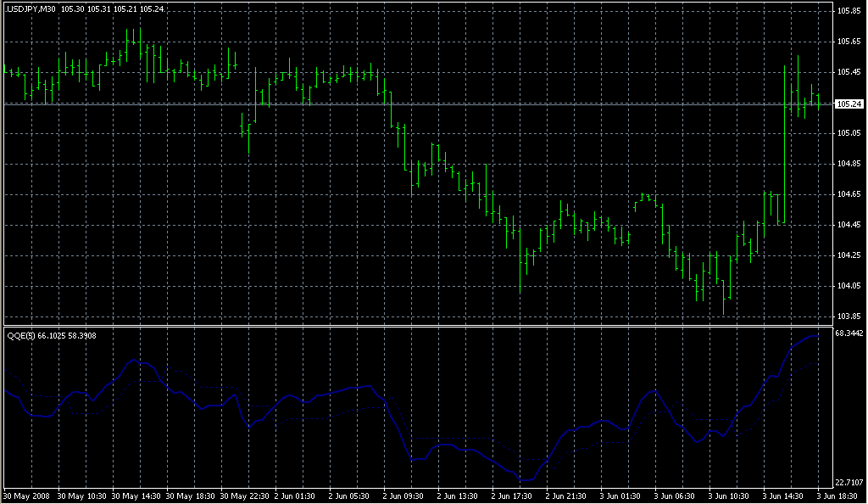Select the 2 Jun 17:30 time label
The height and width of the screenshot is (504, 868).
[x=515, y=496]
